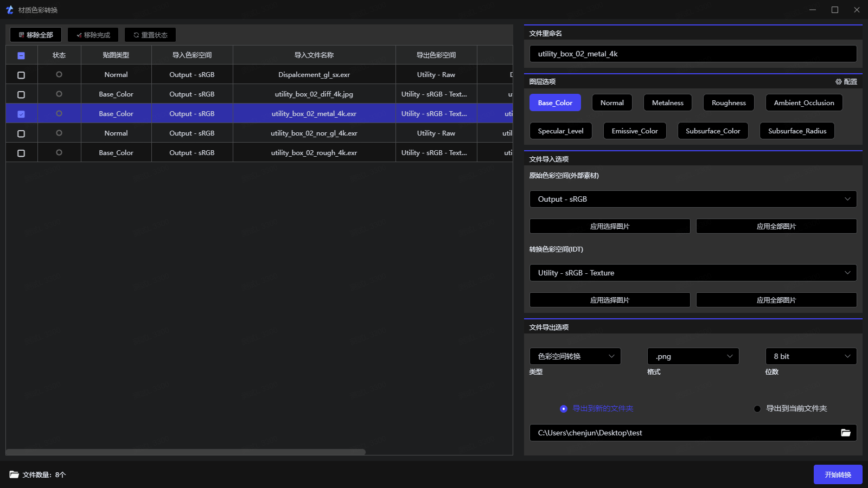Click the 重置状态 reset status button
This screenshot has width=868, height=488.
pyautogui.click(x=150, y=35)
